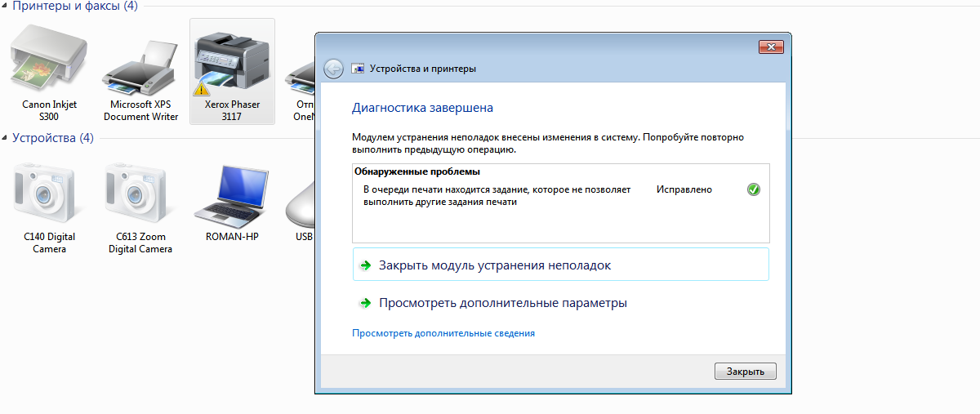This screenshot has width=980, height=414.
Task: Click the Закрыть button at dialog bottom
Action: [x=746, y=371]
